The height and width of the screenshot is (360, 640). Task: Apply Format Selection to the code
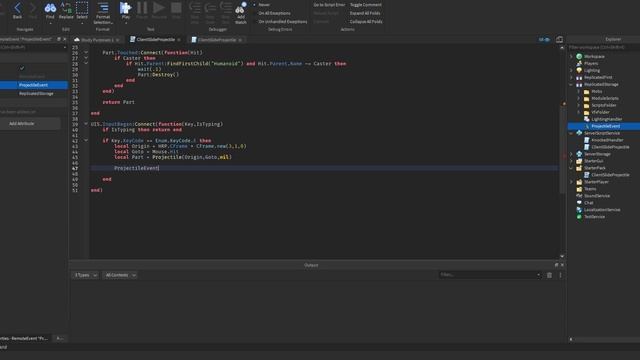pos(103,12)
